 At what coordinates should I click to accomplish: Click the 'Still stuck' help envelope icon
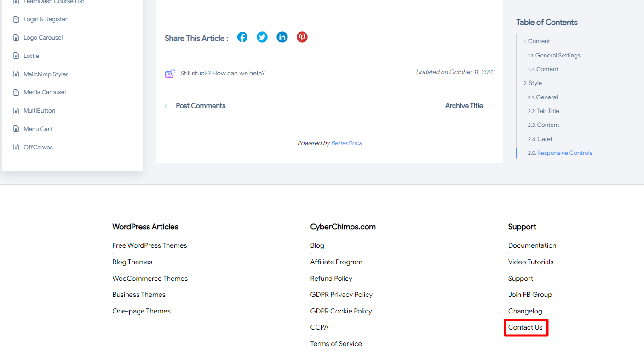tap(170, 73)
